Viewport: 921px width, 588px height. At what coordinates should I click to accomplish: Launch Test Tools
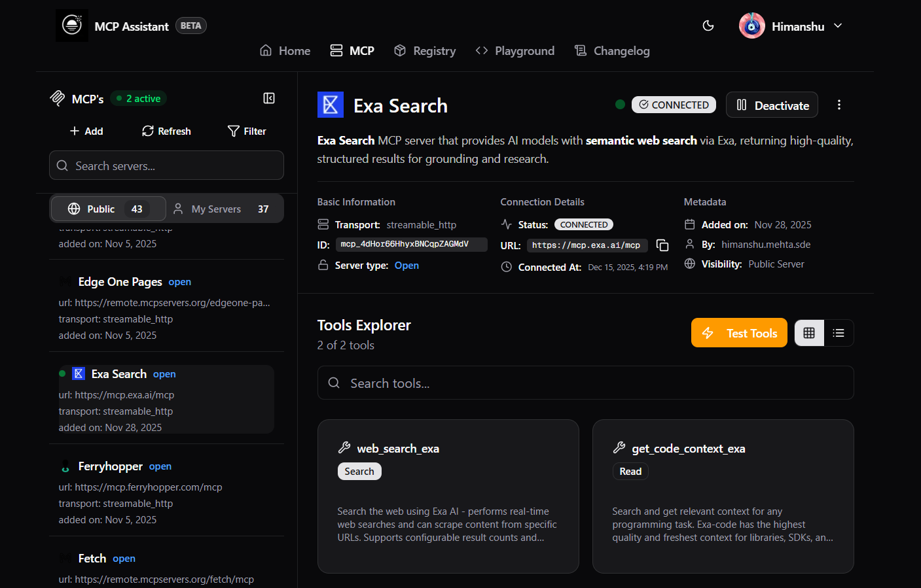tap(739, 333)
